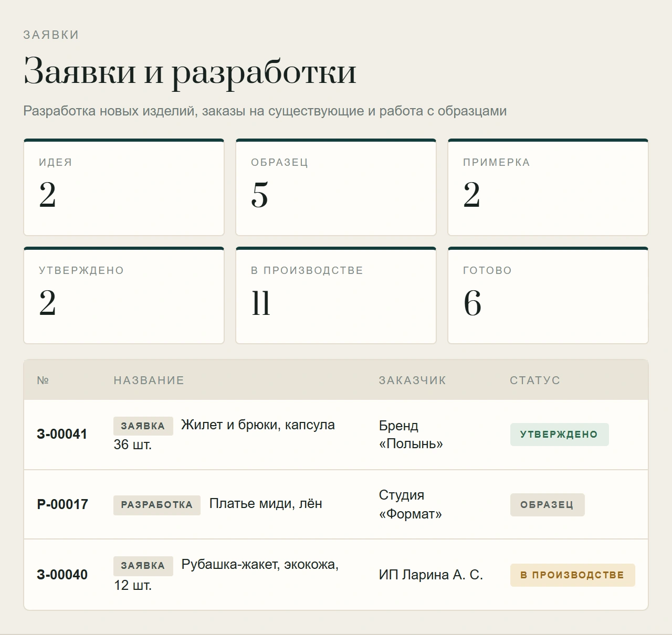Select the title Рубашка-жакет, экокожа
Image resolution: width=672 pixels, height=635 pixels.
click(260, 565)
